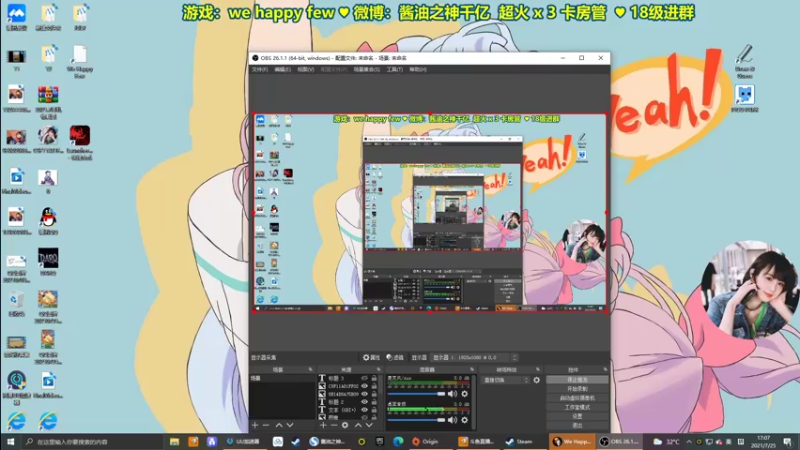800x450 pixels.
Task: Open the 场景集合(S) menu in OBS
Action: (366, 69)
